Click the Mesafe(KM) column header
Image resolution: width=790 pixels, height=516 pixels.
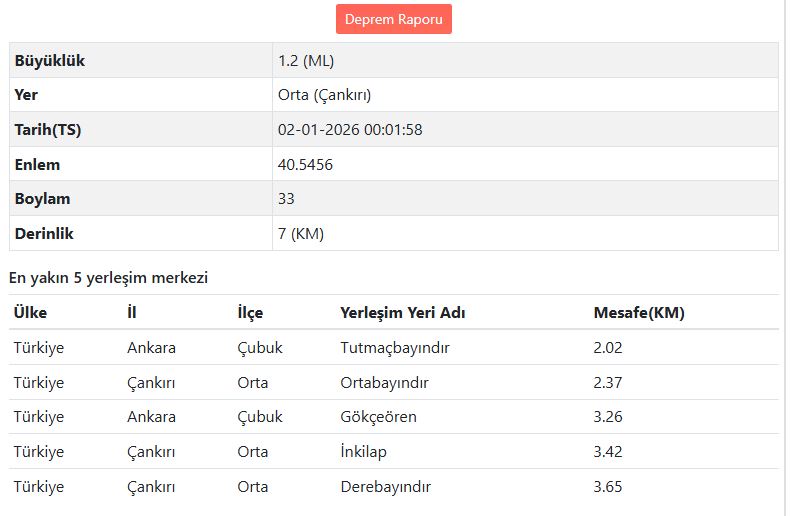(639, 313)
